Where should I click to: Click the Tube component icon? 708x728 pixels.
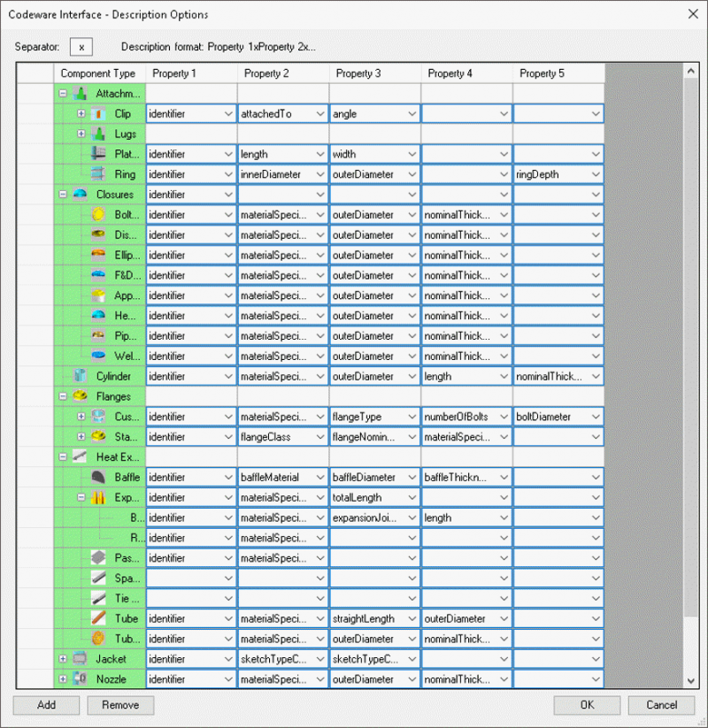tap(99, 618)
